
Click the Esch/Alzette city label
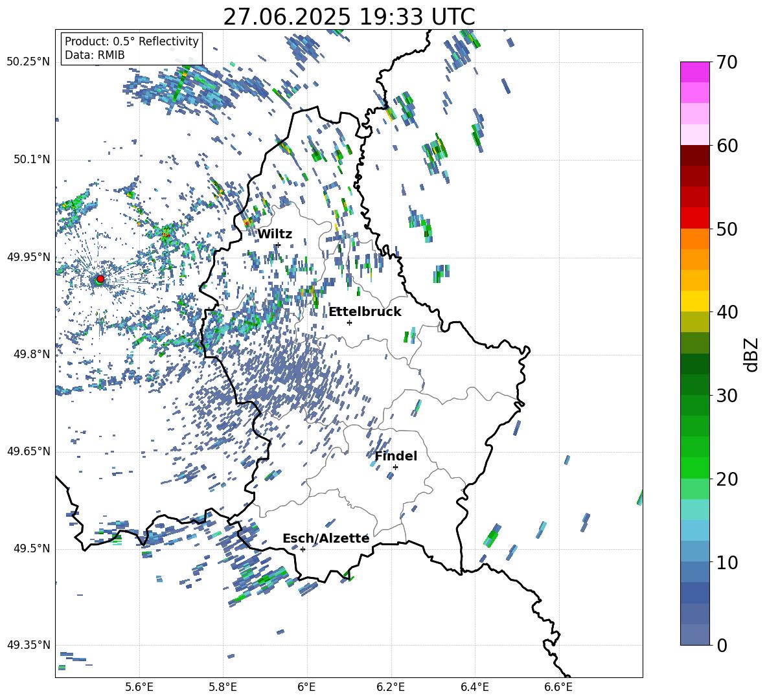click(326, 539)
